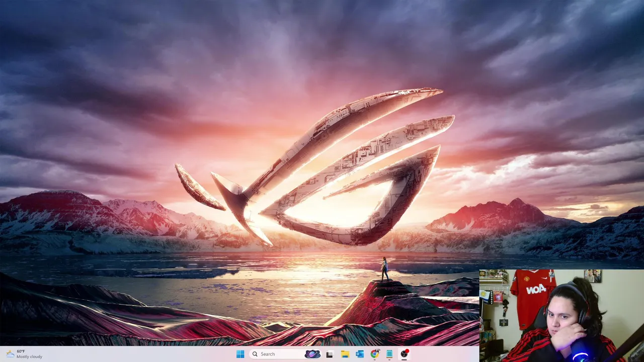Open the weather widget showing Mostly cloudy
Image resolution: width=644 pixels, height=362 pixels.
click(24, 354)
